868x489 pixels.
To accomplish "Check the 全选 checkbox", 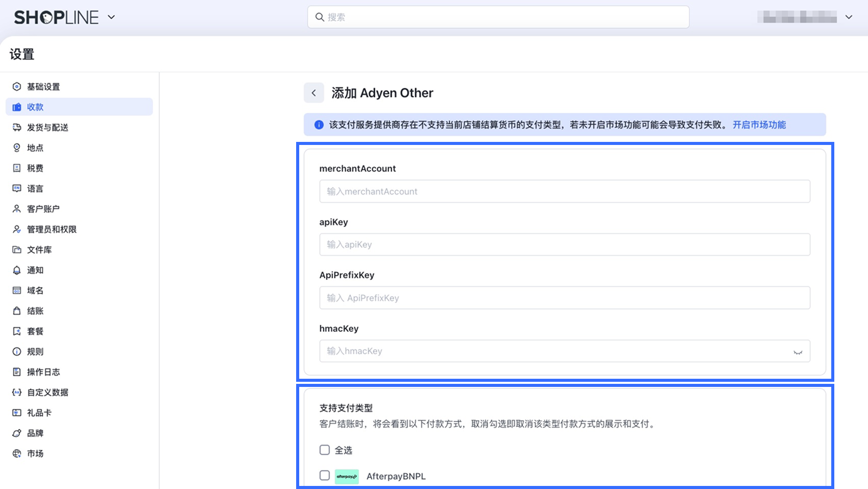I will coord(325,450).
